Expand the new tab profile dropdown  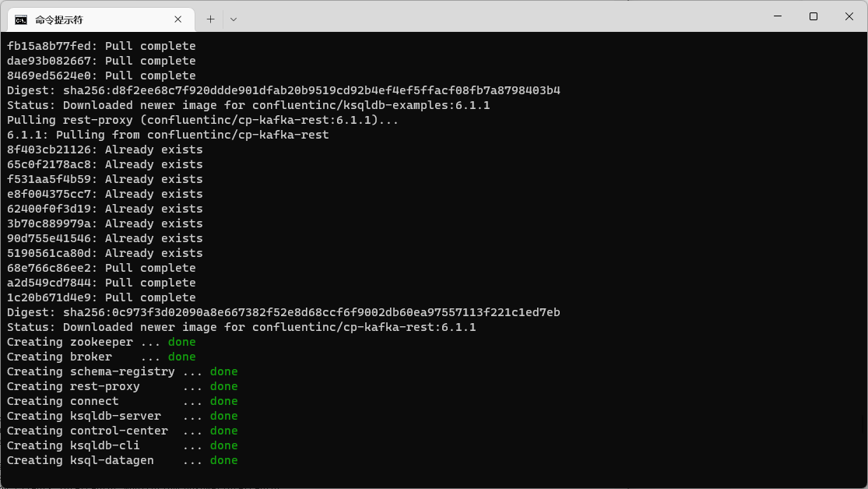coord(234,19)
